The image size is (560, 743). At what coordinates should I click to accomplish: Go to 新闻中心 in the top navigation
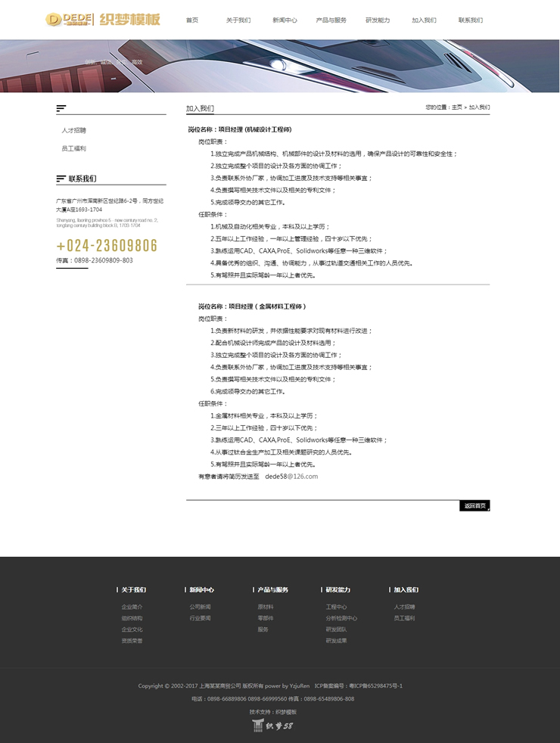tap(285, 20)
